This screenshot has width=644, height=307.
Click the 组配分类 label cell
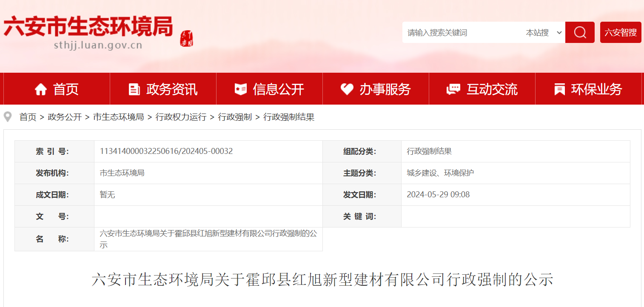click(x=362, y=151)
